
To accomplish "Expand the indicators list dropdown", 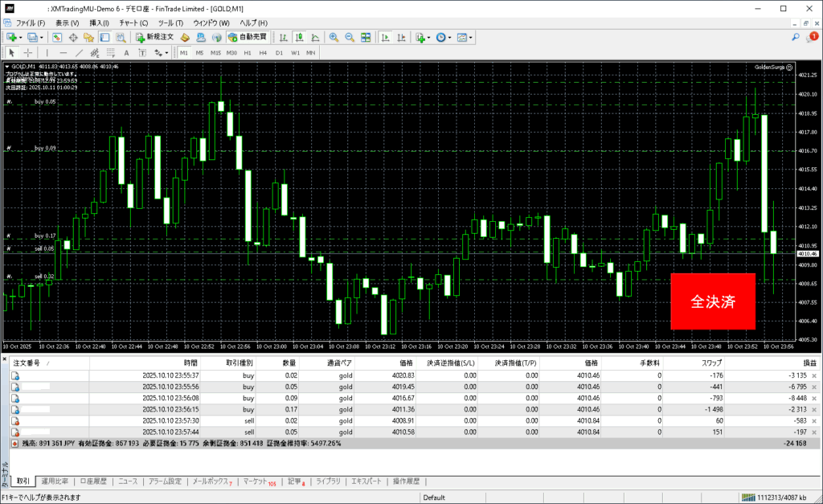I will coord(429,37).
